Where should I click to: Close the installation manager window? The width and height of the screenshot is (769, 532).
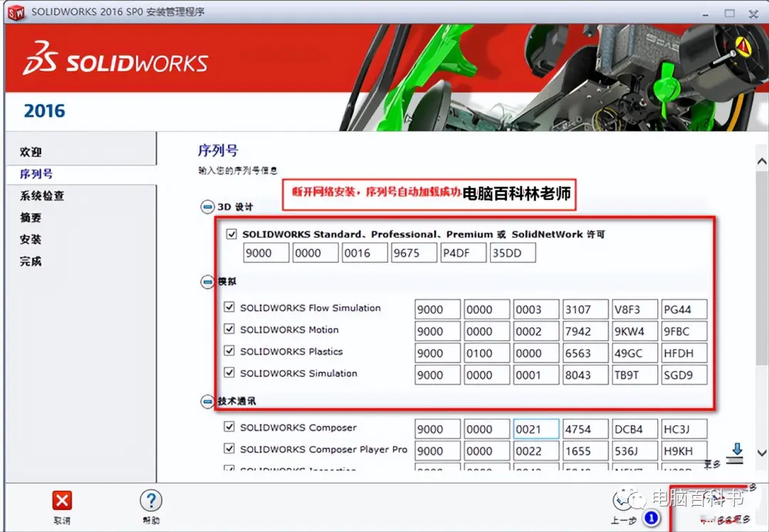click(x=754, y=14)
